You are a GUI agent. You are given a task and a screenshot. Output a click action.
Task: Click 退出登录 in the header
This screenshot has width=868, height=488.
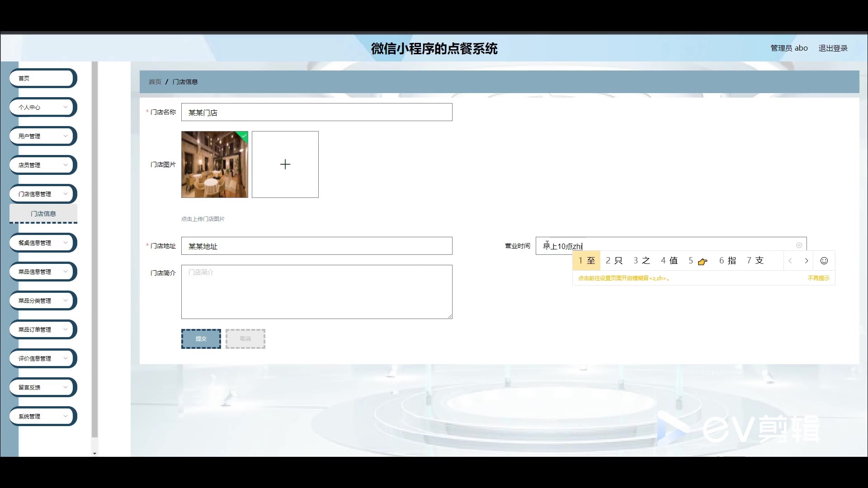[x=833, y=48]
